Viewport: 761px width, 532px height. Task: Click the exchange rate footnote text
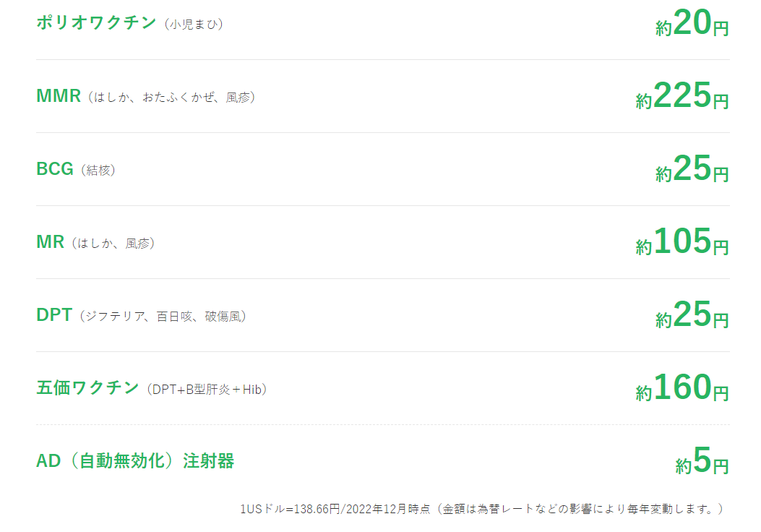point(482,509)
